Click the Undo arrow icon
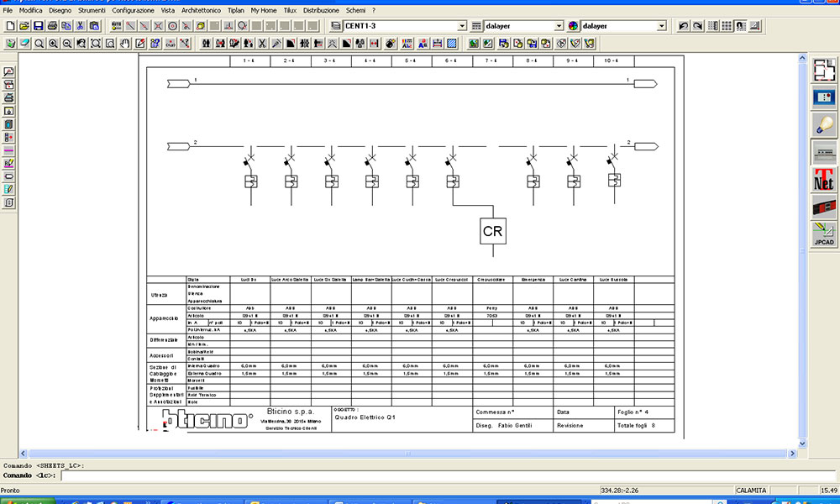The image size is (840, 504). [683, 26]
